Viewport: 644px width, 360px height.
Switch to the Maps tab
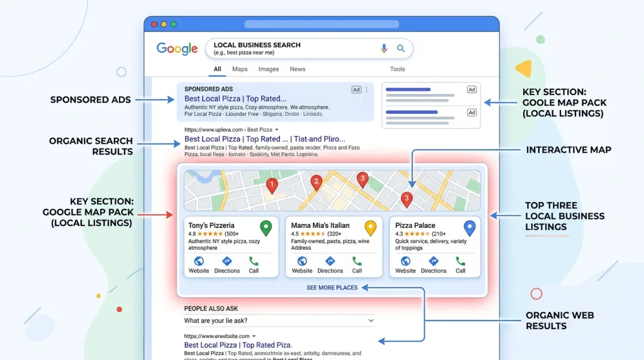tap(240, 69)
